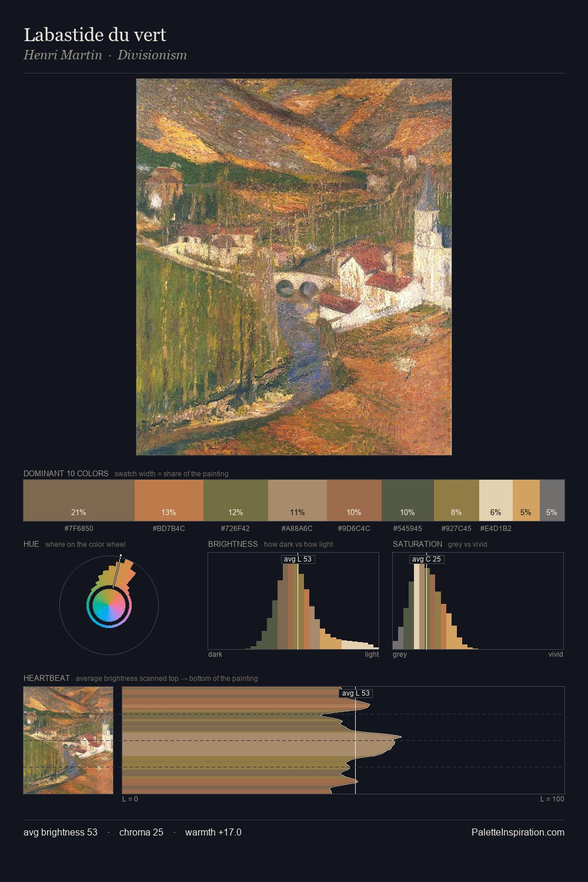This screenshot has height=882, width=588.
Task: Select the 5% grey swatch
Action: tap(552, 500)
